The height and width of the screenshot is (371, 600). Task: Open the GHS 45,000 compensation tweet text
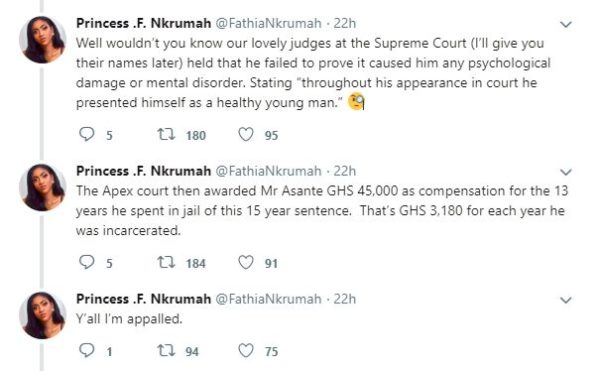pyautogui.click(x=322, y=211)
